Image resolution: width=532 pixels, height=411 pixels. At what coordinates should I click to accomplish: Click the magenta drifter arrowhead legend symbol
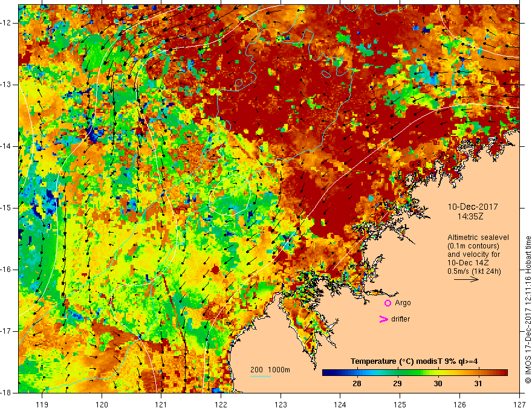383,319
